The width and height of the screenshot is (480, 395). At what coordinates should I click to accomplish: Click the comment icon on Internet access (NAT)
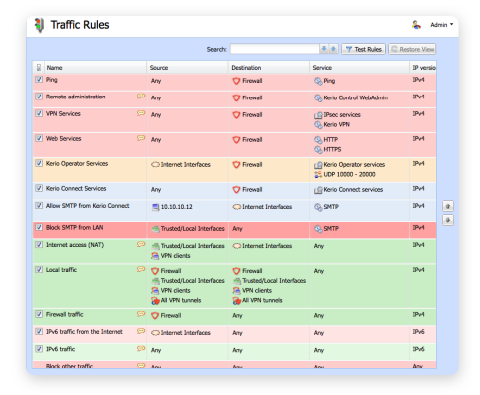coord(141,244)
